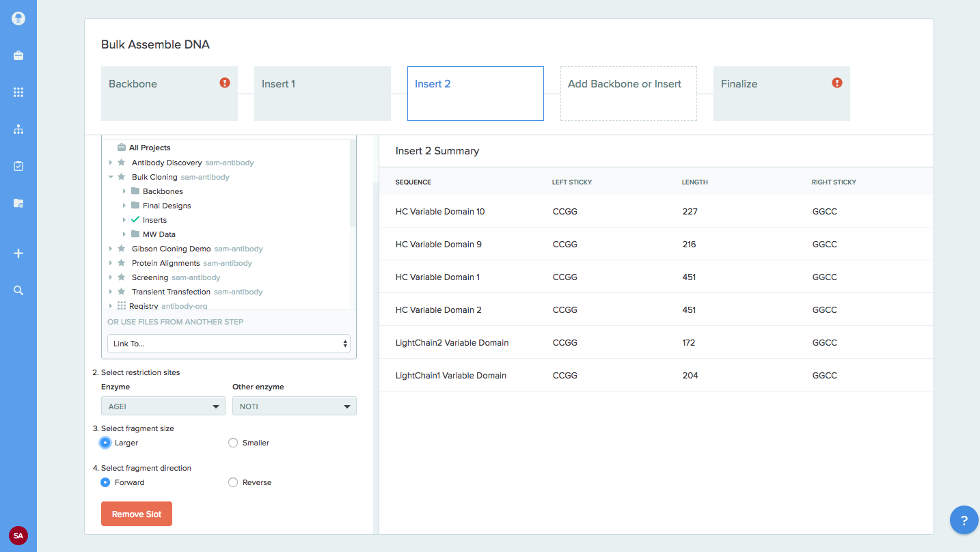The image size is (980, 552).
Task: Click the HC Variable Domain 10 row
Action: [x=656, y=211]
